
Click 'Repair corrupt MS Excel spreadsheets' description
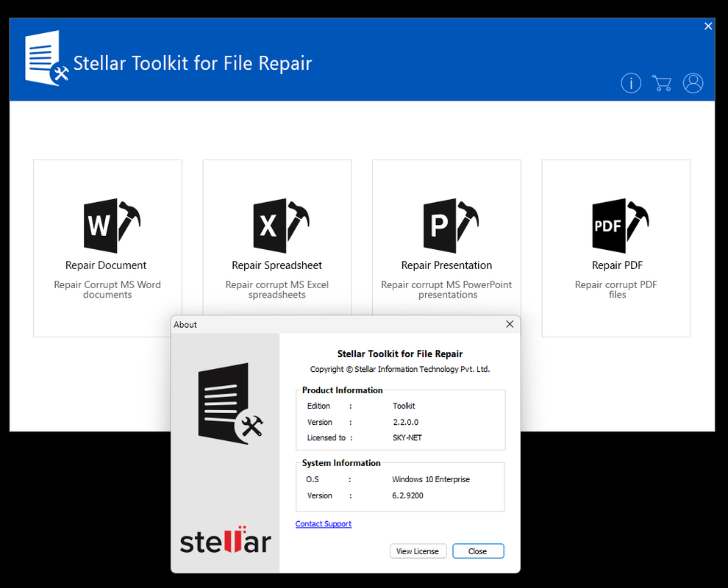[x=276, y=290]
